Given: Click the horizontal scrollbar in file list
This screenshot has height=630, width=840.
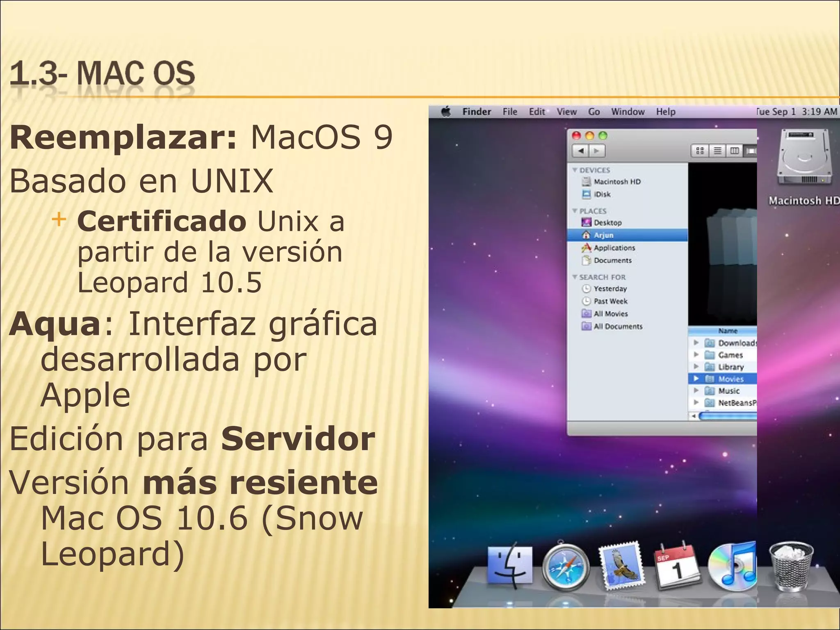Looking at the screenshot, I should tap(727, 416).
